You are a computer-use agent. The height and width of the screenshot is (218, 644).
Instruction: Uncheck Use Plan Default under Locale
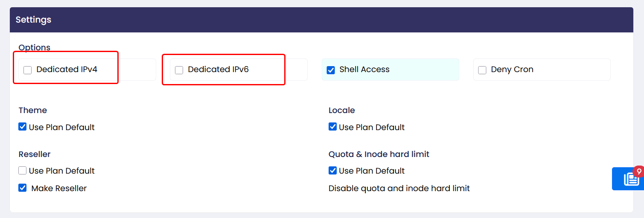coord(333,127)
